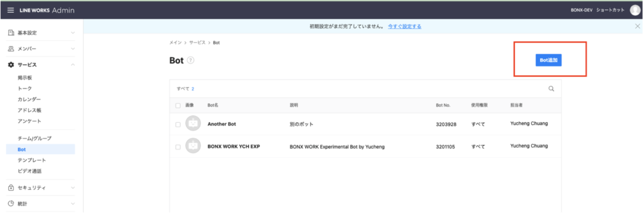The width and height of the screenshot is (644, 214).
Task: Click the セキュリティ sidebar label
Action: click(32, 188)
